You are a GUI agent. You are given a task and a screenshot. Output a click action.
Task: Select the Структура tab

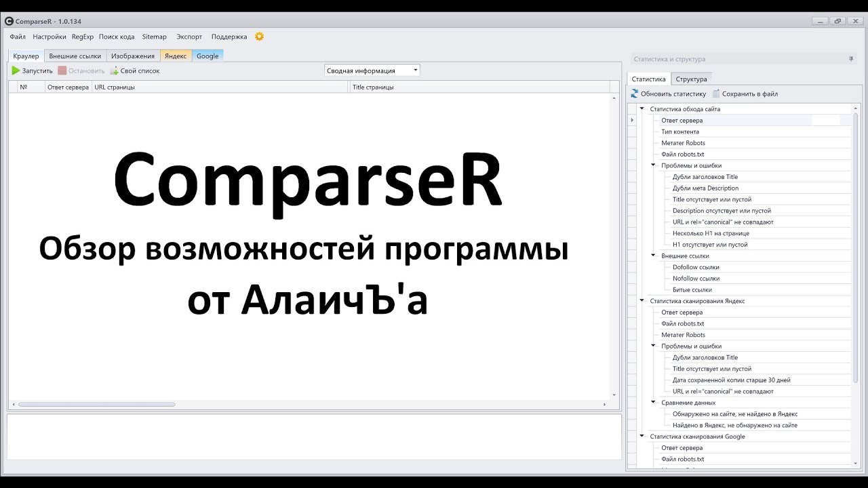point(692,79)
